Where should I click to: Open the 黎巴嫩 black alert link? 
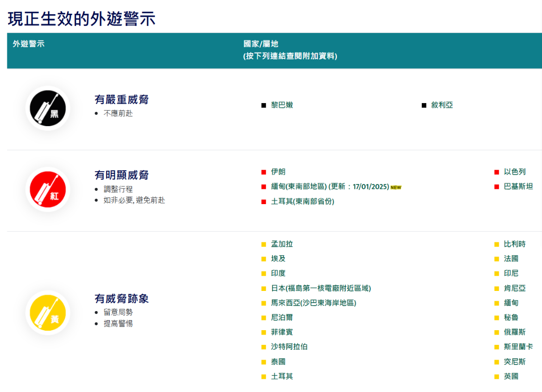point(282,105)
